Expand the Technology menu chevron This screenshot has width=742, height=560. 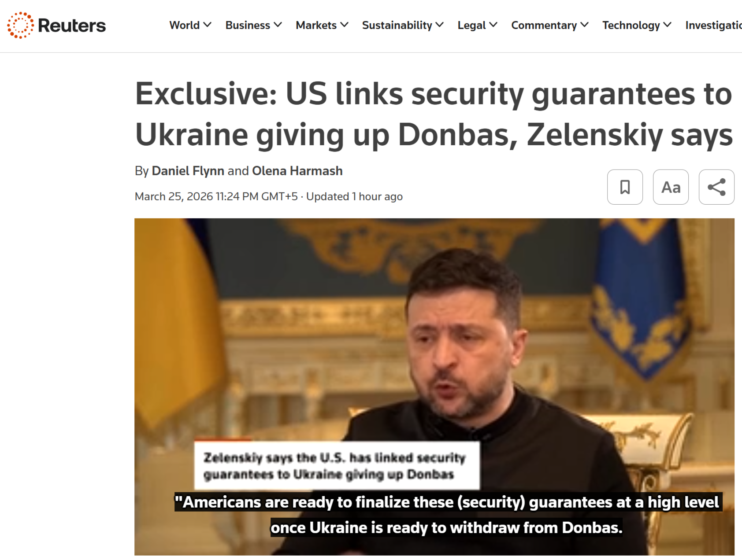point(667,25)
